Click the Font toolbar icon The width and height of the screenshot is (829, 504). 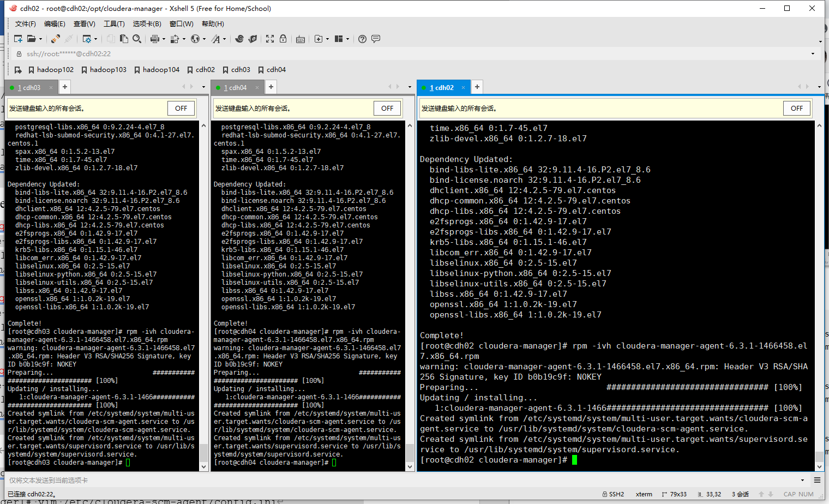(216, 39)
